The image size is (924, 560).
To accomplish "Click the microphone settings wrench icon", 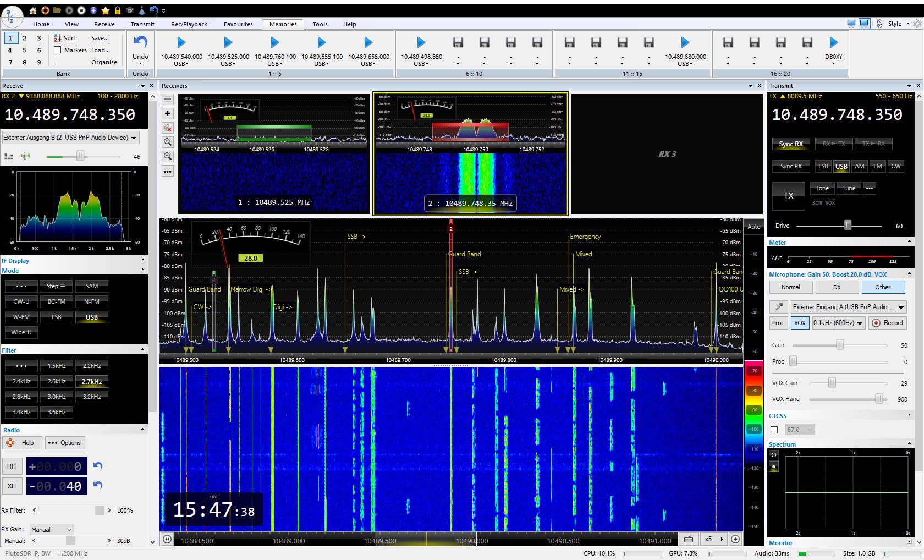I will coord(778,307).
